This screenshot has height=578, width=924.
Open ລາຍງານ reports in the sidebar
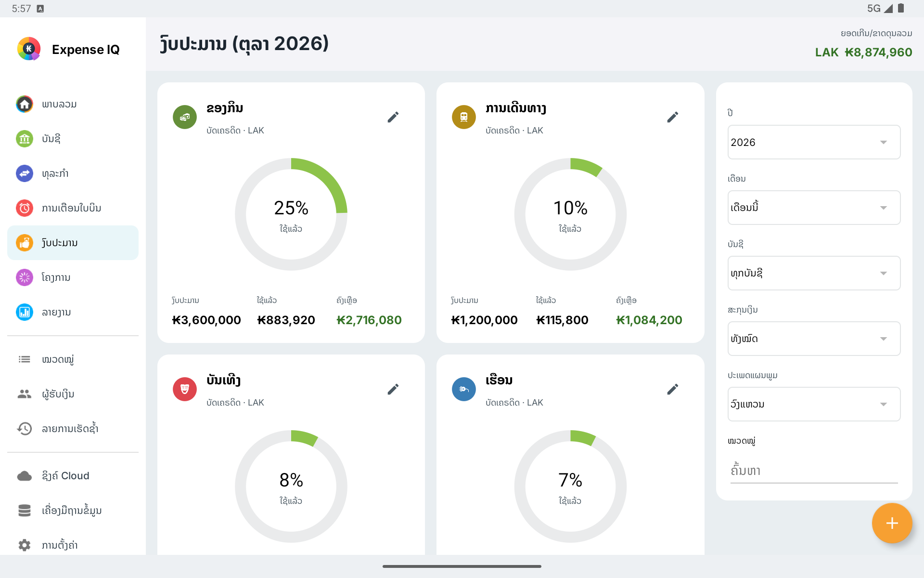coord(73,312)
